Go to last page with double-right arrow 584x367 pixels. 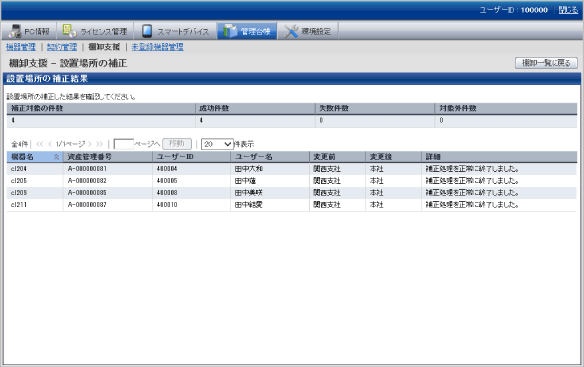[x=99, y=144]
